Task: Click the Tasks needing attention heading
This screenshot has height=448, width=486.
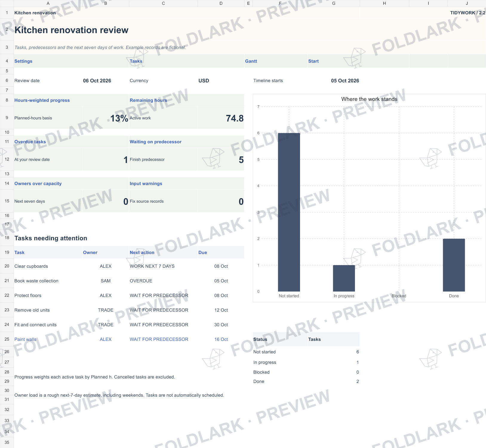Action: tap(51, 238)
